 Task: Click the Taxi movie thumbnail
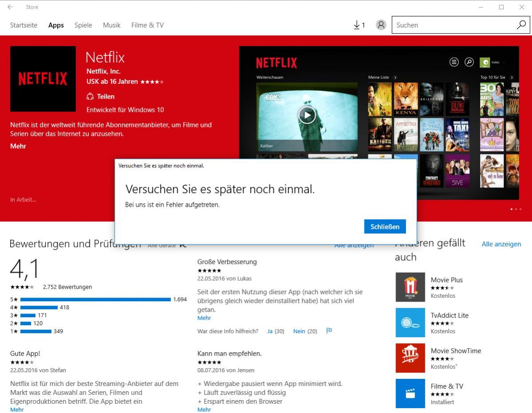[457, 134]
